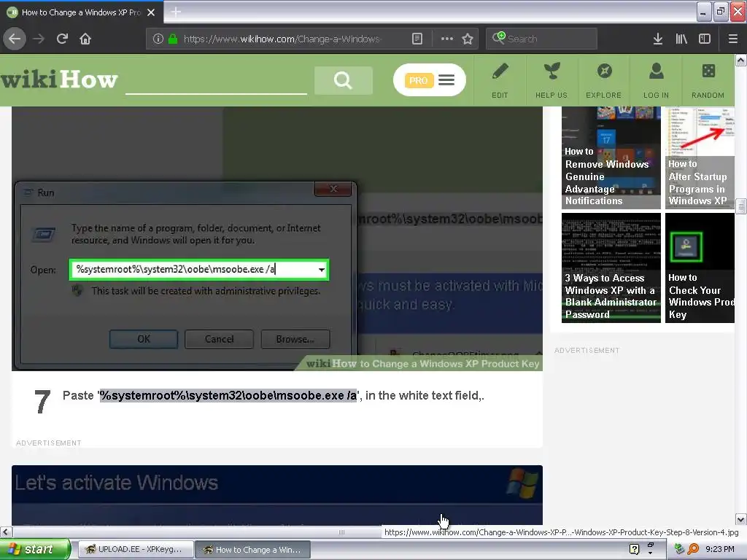The height and width of the screenshot is (560, 747).
Task: Open page actions three-dot menu
Action: (x=447, y=39)
